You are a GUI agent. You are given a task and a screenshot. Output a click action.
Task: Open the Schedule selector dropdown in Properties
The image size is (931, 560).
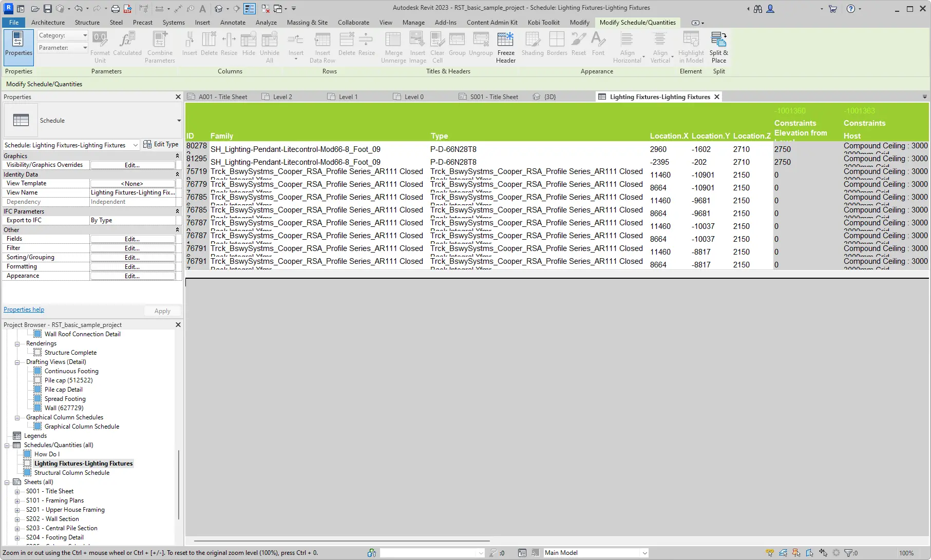(x=135, y=145)
